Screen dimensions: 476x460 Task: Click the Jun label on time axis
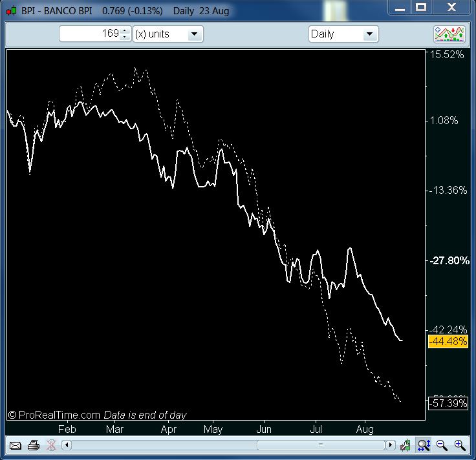[x=264, y=430]
